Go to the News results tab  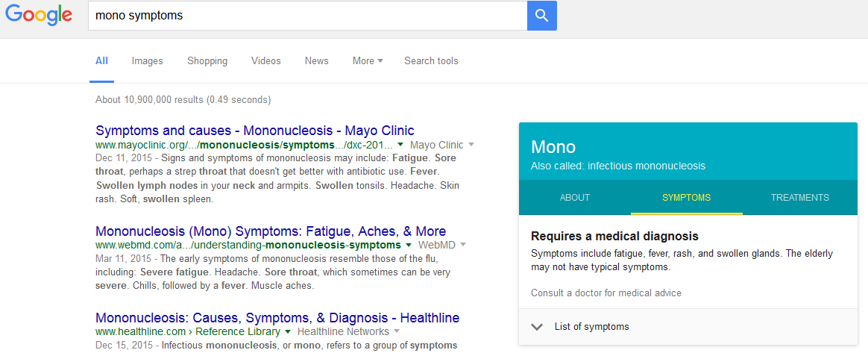click(x=316, y=61)
